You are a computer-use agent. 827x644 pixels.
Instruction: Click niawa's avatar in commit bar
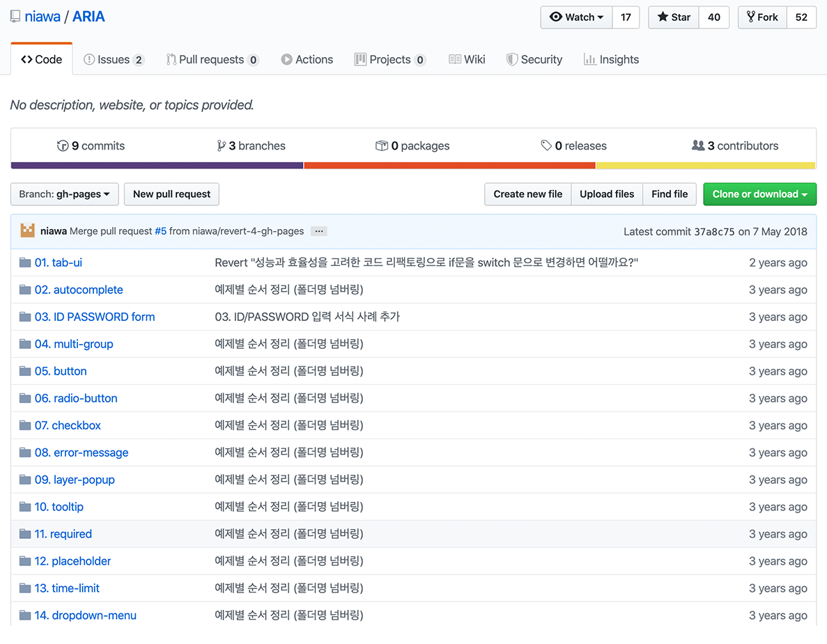[27, 231]
